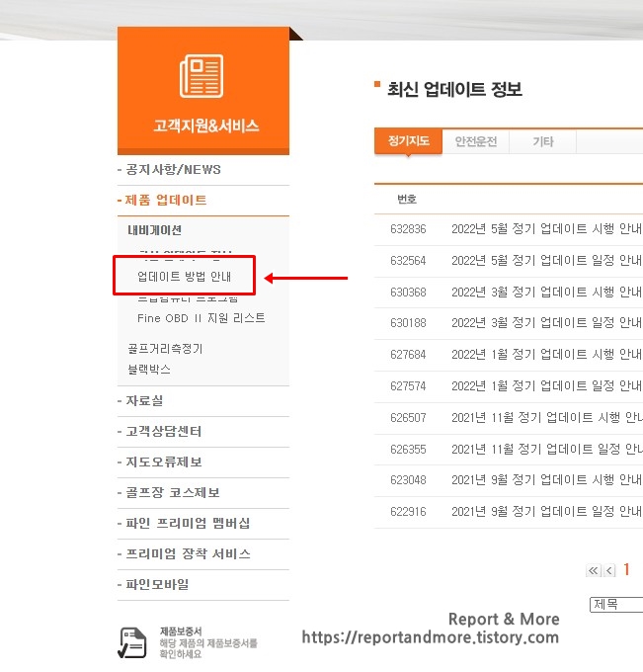The width and height of the screenshot is (643, 672).
Task: Click the newspaper icon in orange banner
Action: [201, 76]
